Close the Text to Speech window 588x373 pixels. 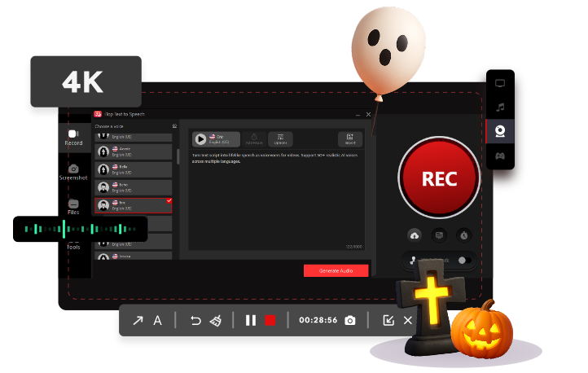(x=368, y=114)
